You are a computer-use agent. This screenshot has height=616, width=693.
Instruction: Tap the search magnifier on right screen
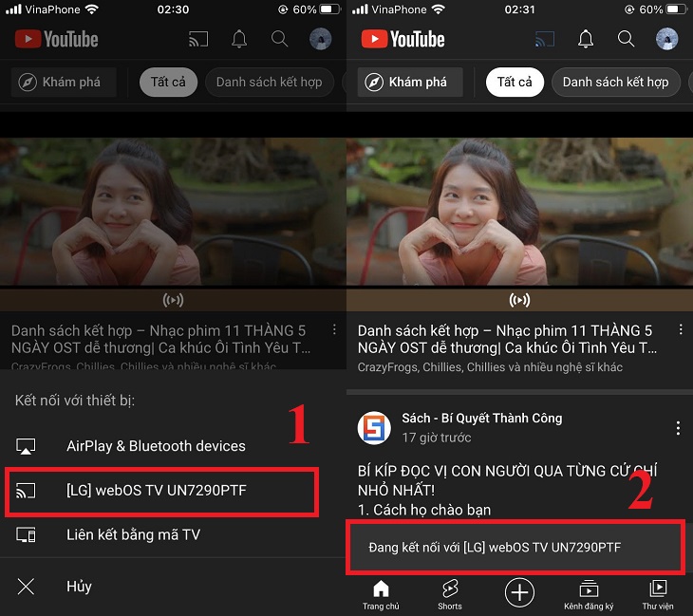(627, 39)
